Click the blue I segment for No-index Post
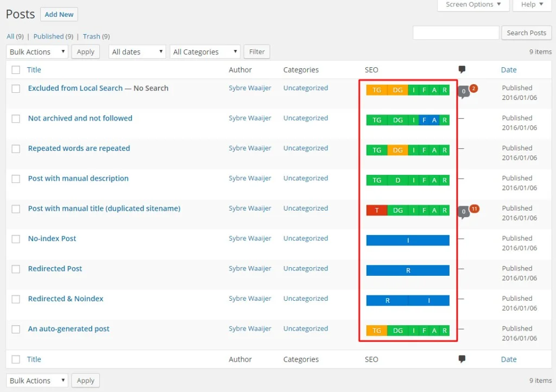 tap(408, 240)
